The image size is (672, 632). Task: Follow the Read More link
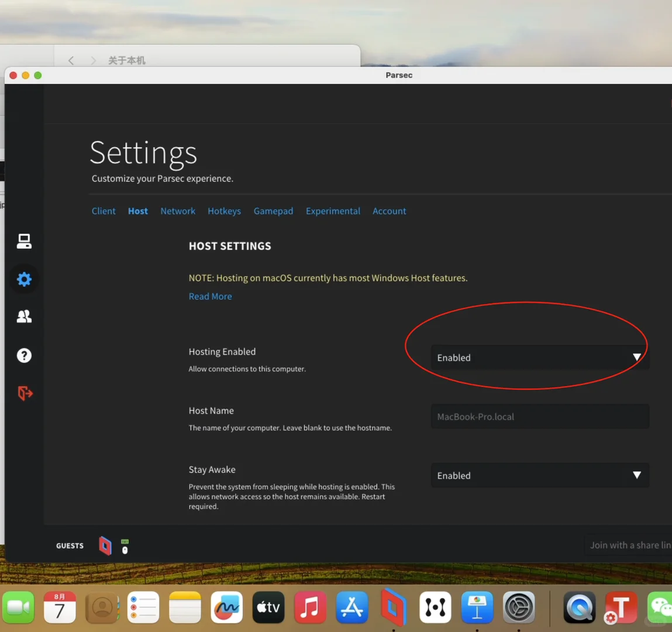pyautogui.click(x=211, y=296)
